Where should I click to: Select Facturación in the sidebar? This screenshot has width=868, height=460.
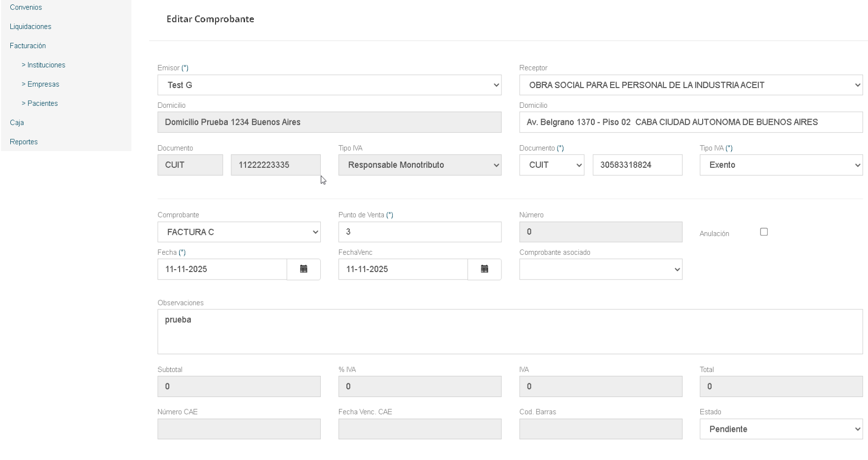click(28, 46)
